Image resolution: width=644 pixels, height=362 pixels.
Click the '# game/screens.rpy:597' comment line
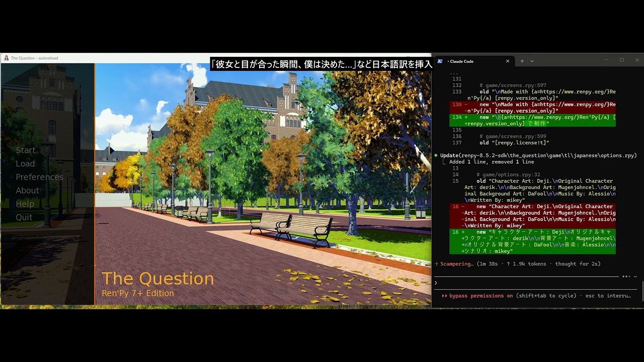coord(513,85)
